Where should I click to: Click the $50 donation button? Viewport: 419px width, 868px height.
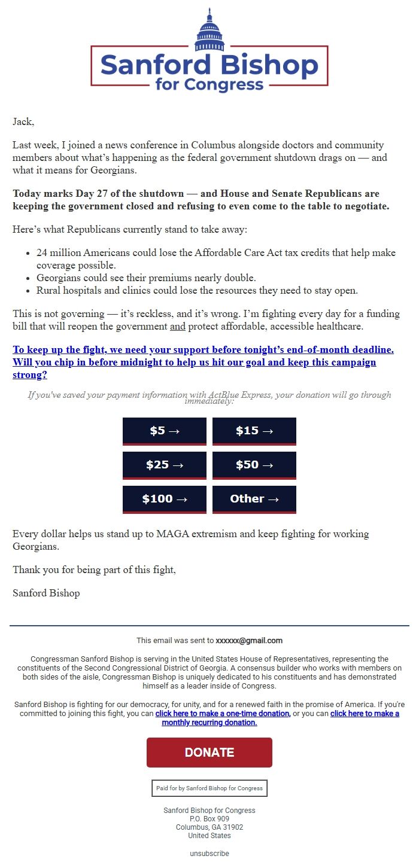(254, 465)
